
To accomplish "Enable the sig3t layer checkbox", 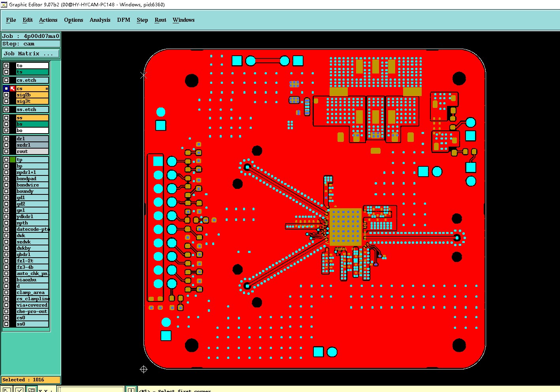I will point(6,101).
